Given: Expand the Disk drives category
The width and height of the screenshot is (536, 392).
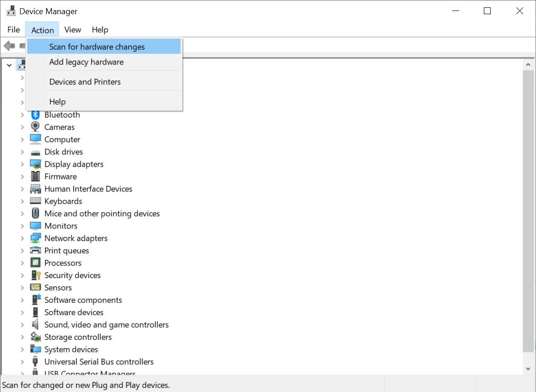Looking at the screenshot, I should (x=22, y=152).
